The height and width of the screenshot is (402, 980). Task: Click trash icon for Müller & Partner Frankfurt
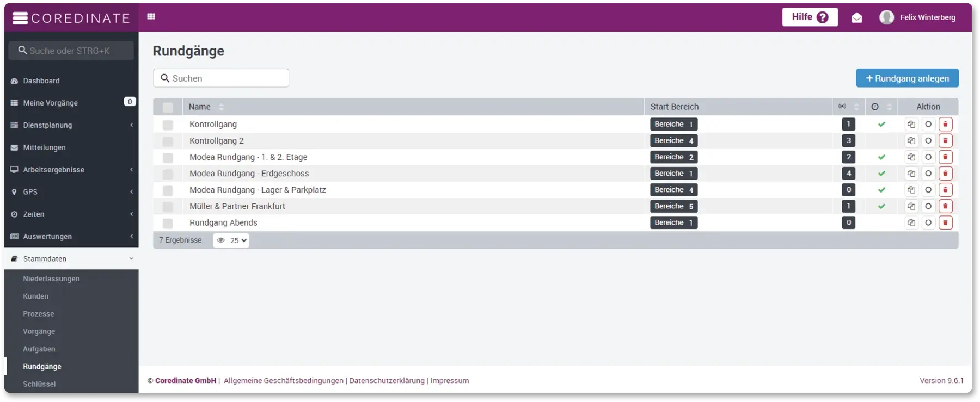coord(945,206)
